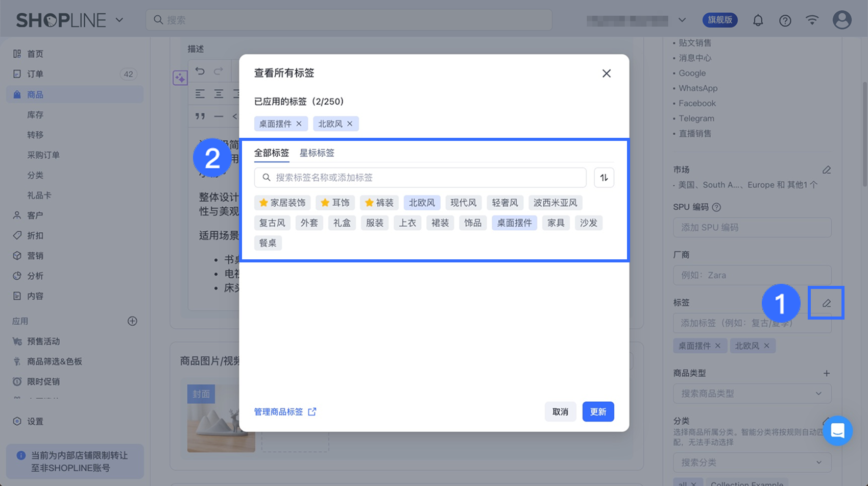Remove 北欧风 tag chip in sidebar
868x486 pixels.
766,346
